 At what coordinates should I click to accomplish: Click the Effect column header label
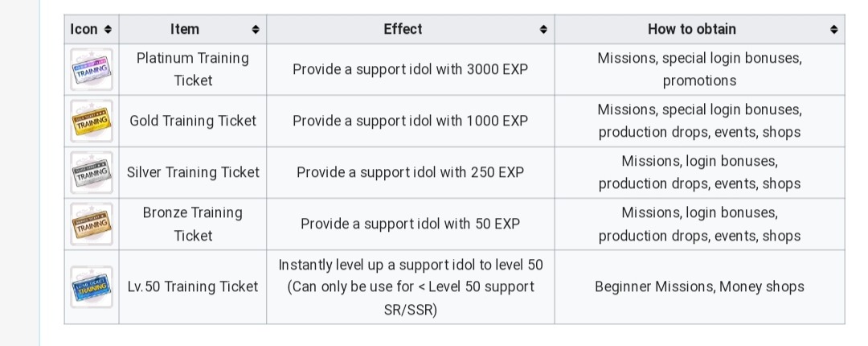tap(403, 29)
